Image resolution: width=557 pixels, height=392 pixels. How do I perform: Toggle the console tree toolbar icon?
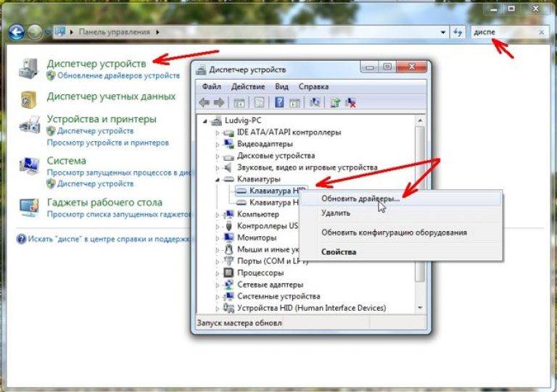click(239, 103)
